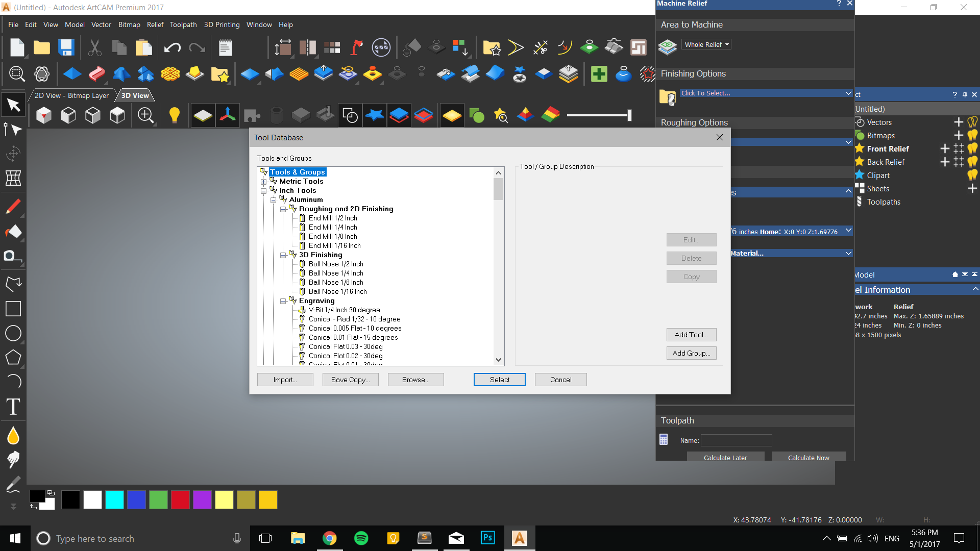
Task: Select Ball Nose 1/4 Inch tool
Action: (336, 273)
